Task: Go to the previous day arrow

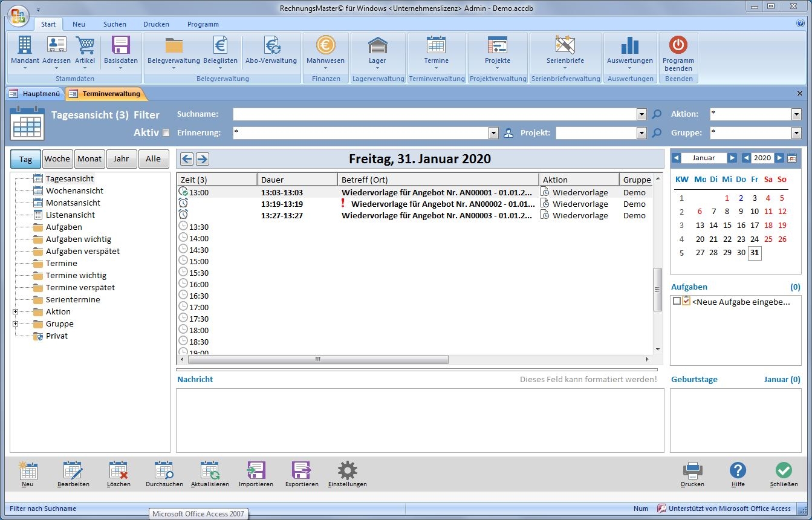Action: point(187,159)
